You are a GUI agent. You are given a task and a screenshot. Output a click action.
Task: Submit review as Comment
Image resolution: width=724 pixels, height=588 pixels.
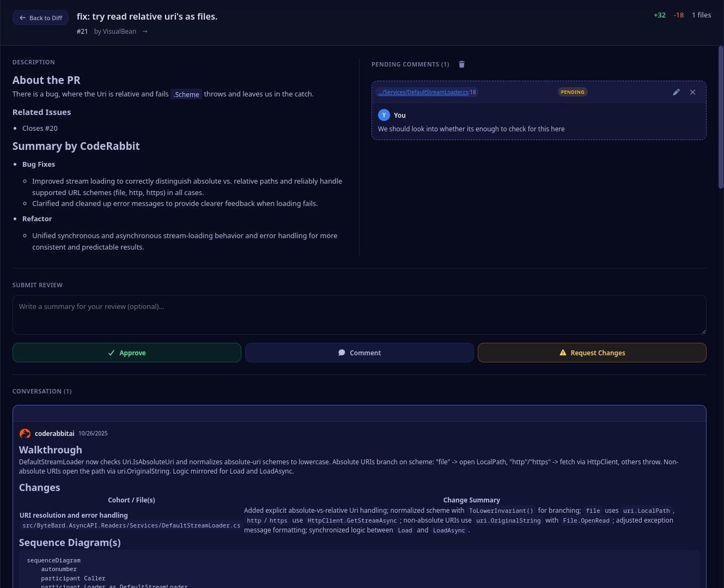click(x=359, y=353)
